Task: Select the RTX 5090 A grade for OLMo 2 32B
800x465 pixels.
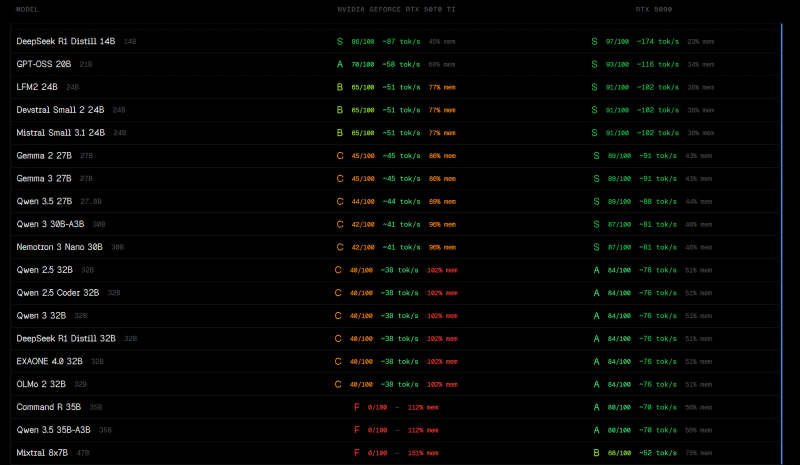Action: pyautogui.click(x=596, y=384)
